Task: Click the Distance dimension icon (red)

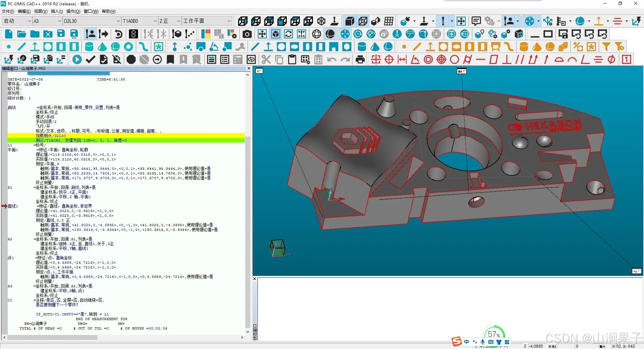Action: coord(402,60)
